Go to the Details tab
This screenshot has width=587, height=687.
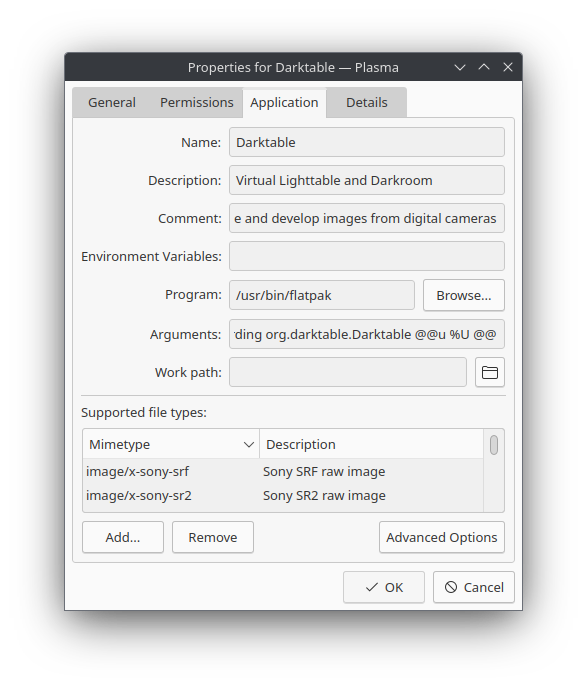tap(367, 103)
